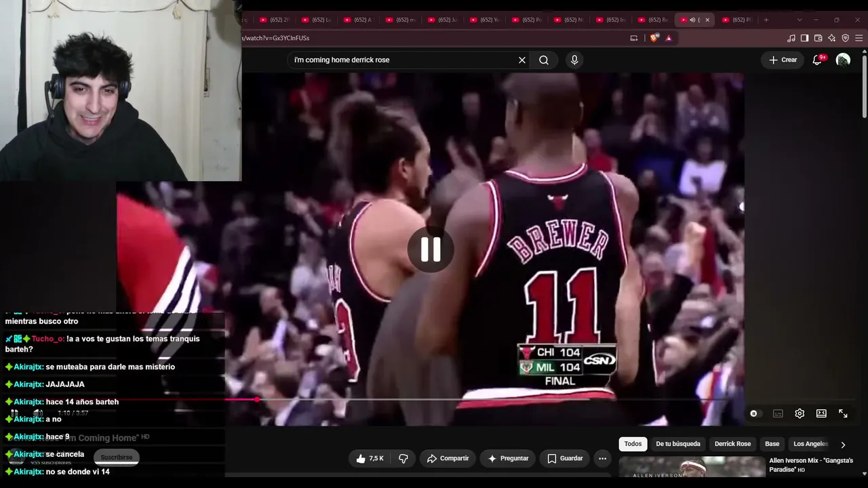Toggle the autoplay switch in player

pyautogui.click(x=756, y=413)
